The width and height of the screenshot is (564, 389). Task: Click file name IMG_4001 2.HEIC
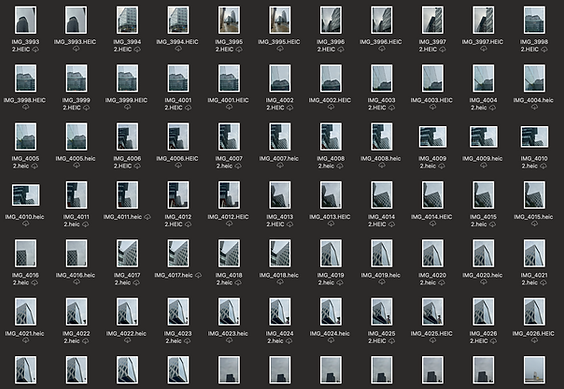[178, 104]
